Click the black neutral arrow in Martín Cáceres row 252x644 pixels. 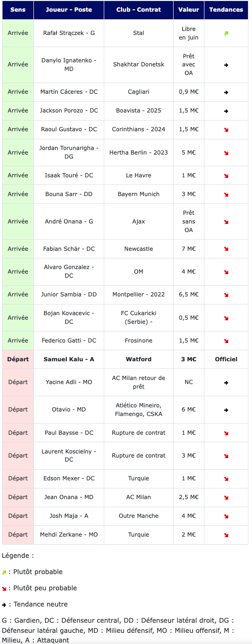(x=226, y=92)
